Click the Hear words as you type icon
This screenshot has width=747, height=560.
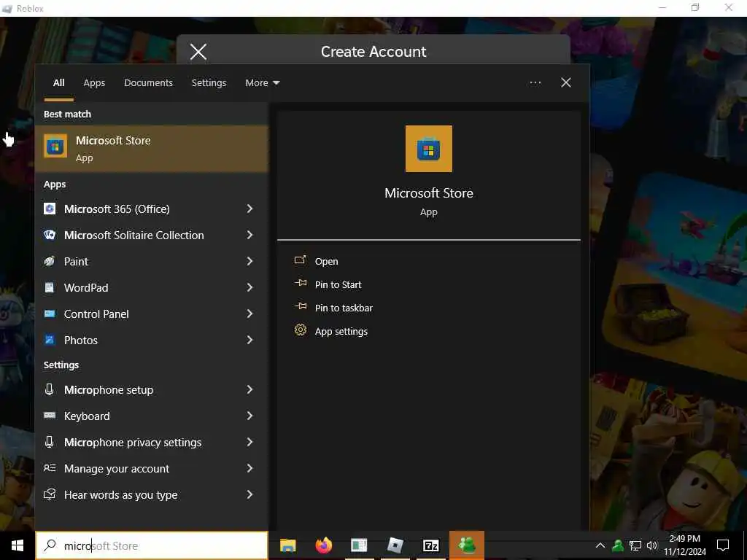click(50, 494)
